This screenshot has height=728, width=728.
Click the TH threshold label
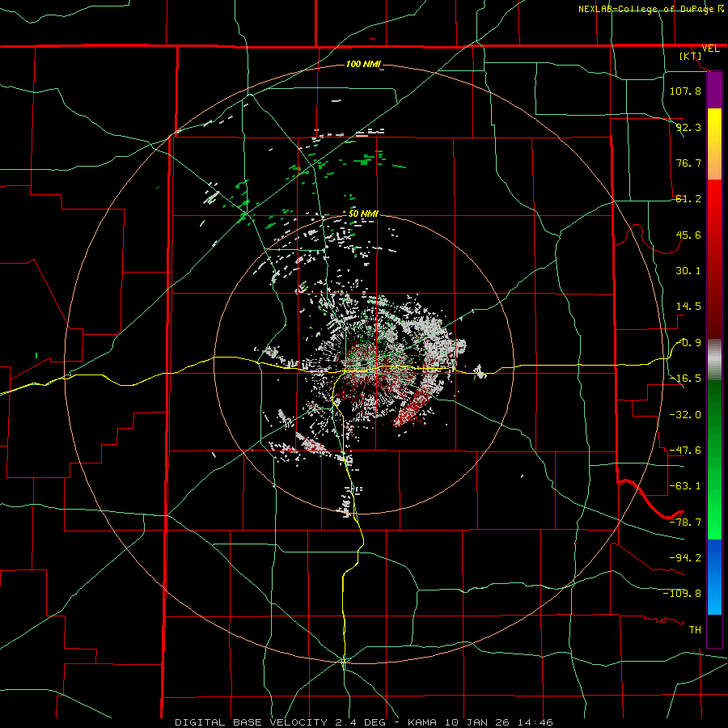point(695,629)
